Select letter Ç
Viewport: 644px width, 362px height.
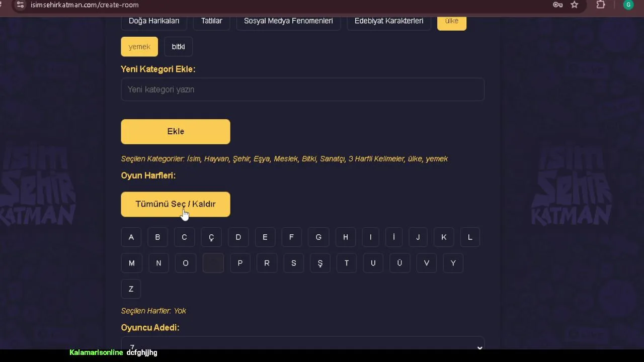(211, 237)
